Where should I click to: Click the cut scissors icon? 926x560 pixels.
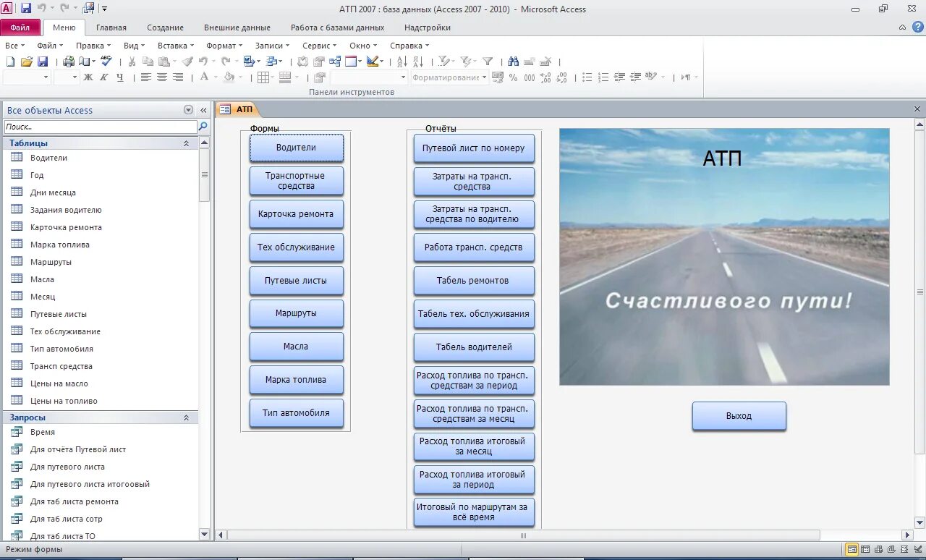pos(132,61)
